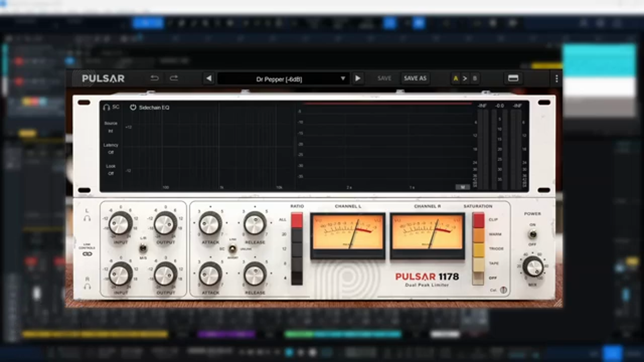The width and height of the screenshot is (644, 362).
Task: Click the M button below the gain reduction graph
Action: pos(463,187)
